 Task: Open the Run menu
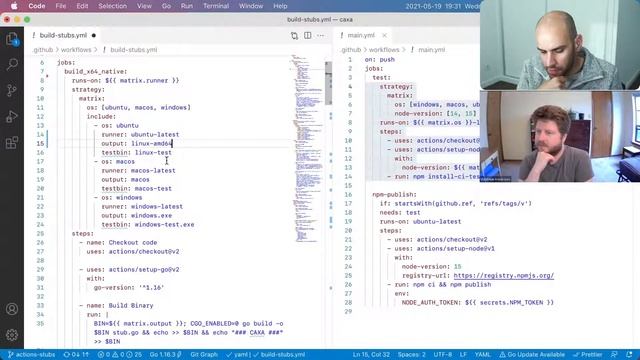pyautogui.click(x=187, y=6)
